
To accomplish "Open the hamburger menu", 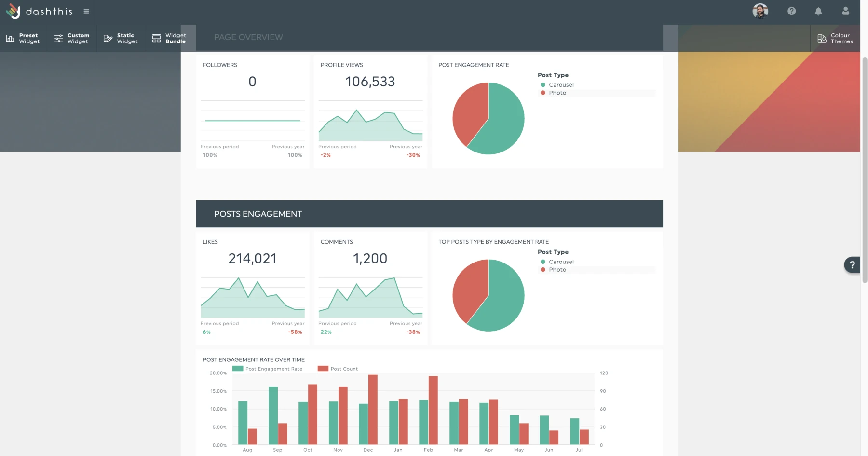I will 86,12.
